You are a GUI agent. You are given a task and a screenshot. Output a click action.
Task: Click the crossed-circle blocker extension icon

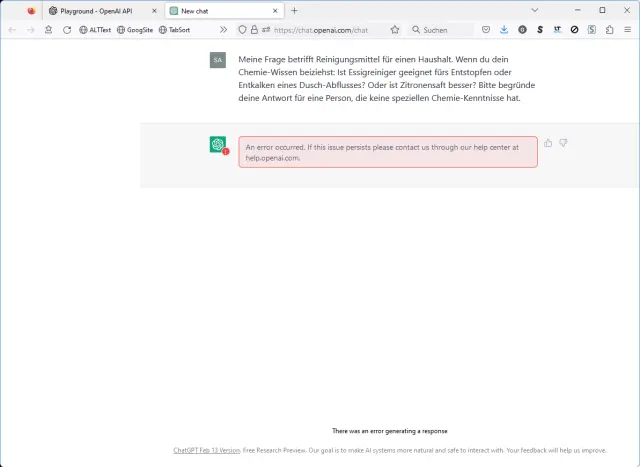tap(574, 30)
